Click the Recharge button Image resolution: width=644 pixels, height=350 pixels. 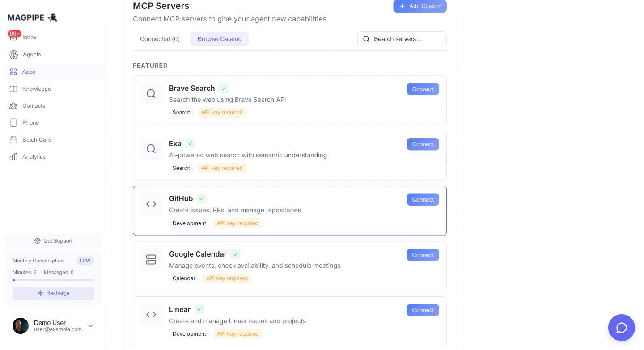pos(53,293)
